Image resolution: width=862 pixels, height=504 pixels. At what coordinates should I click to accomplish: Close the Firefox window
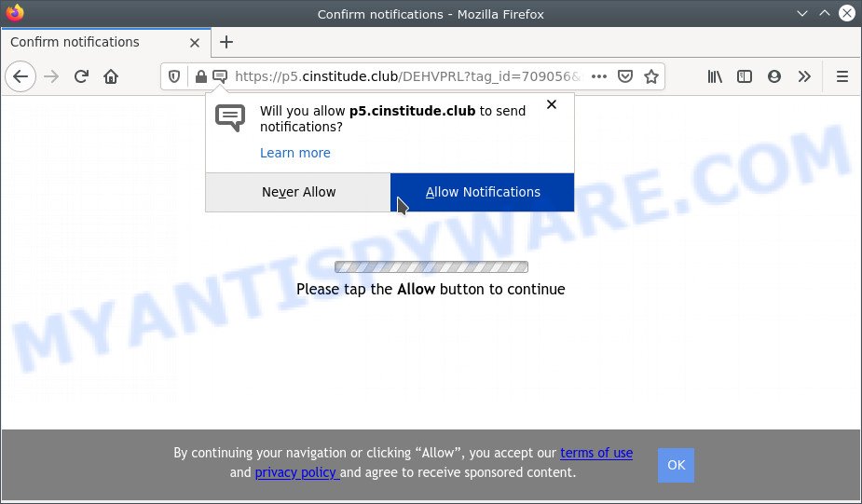[847, 13]
